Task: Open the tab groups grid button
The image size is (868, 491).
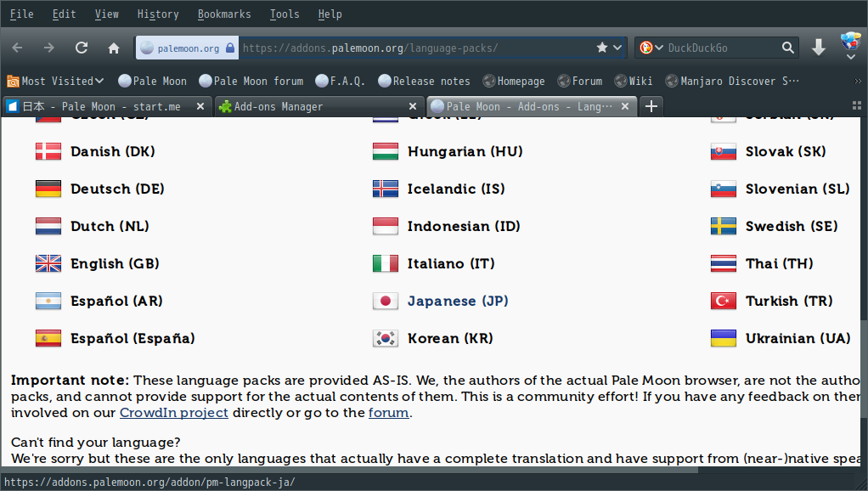Action: (x=856, y=105)
